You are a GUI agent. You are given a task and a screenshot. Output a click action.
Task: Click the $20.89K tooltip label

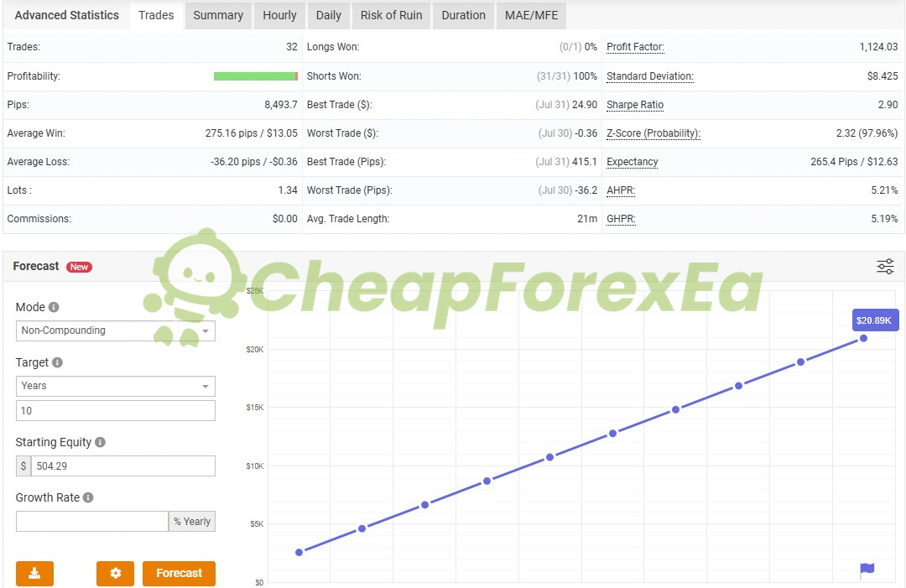coord(875,320)
